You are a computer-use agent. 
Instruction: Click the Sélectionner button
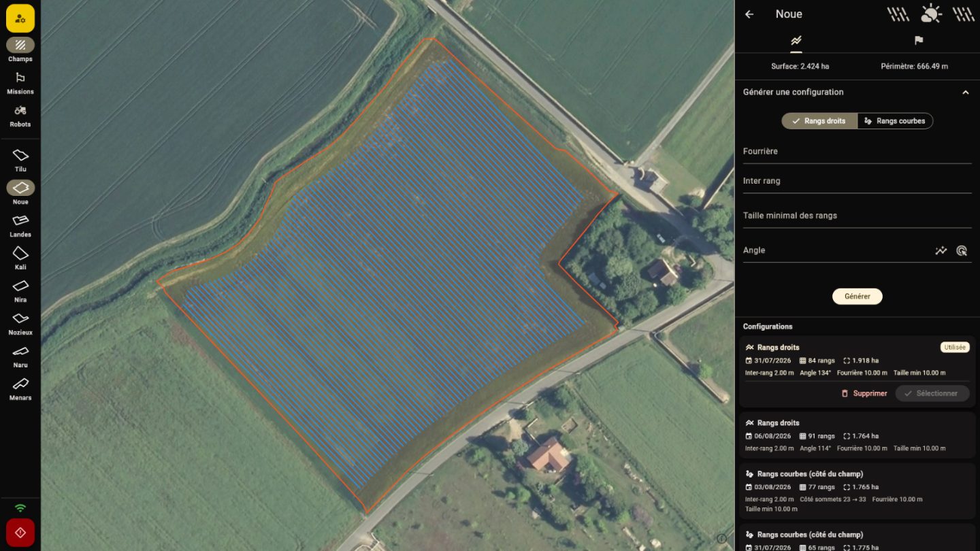pyautogui.click(x=932, y=393)
